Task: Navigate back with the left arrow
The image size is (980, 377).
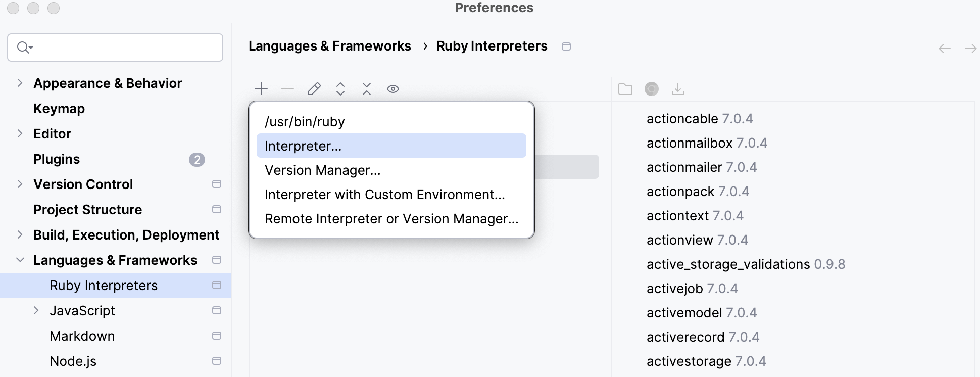Action: tap(944, 49)
